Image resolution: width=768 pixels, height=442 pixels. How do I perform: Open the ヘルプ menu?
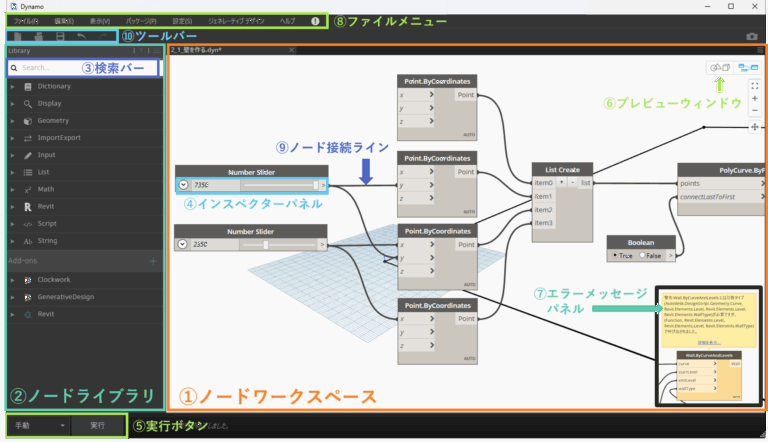point(288,21)
